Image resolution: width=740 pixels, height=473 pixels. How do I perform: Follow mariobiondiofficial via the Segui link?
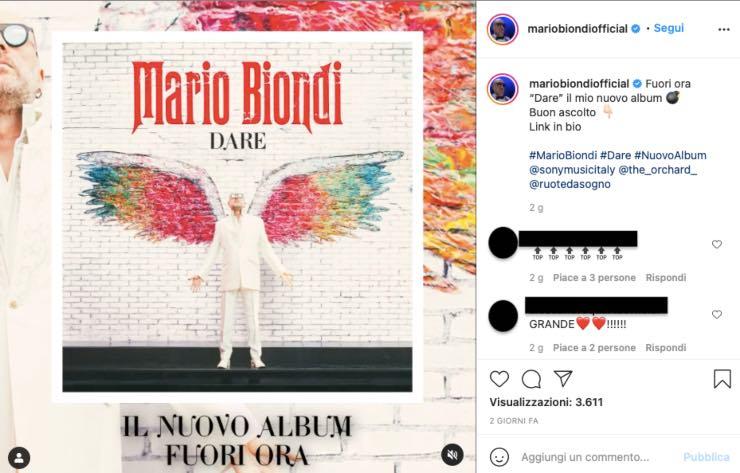(669, 28)
